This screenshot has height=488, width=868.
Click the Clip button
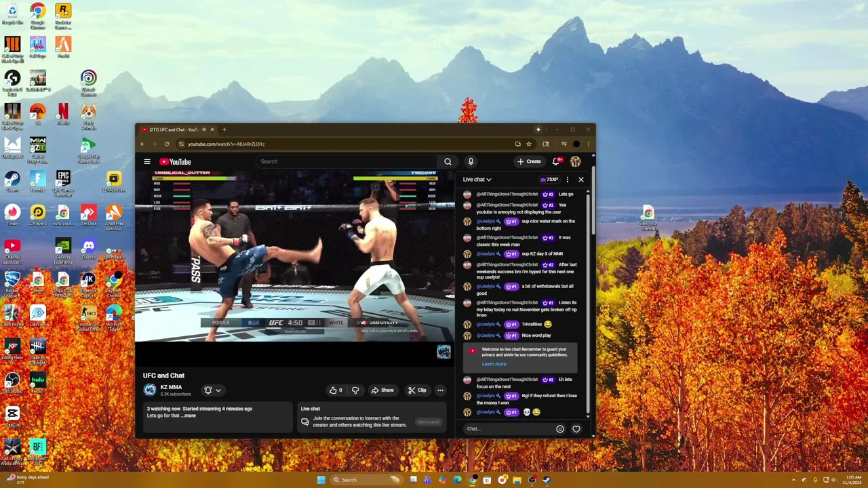point(416,390)
